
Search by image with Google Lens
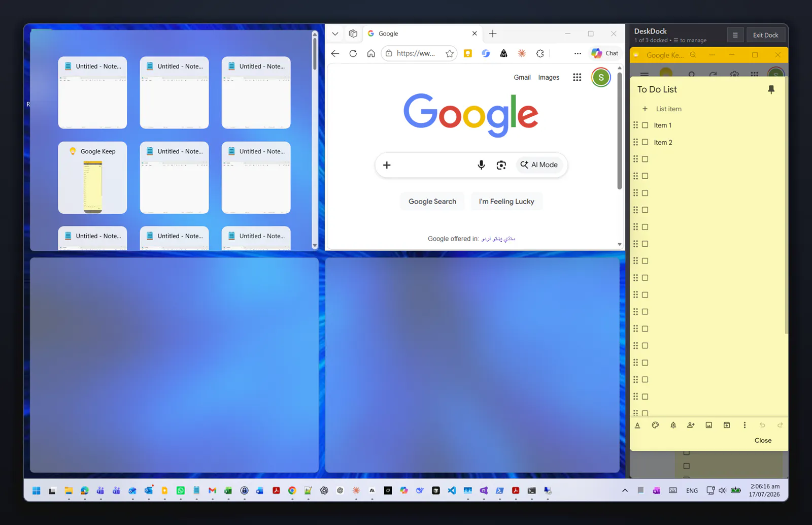[501, 165]
